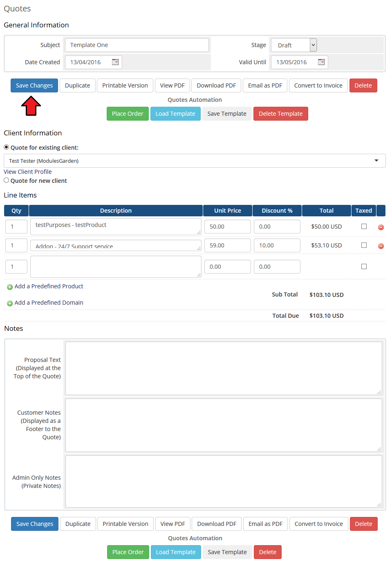This screenshot has width=392, height=566.
Task: Click the Addon - 24/7 Support service description
Action: (116, 245)
